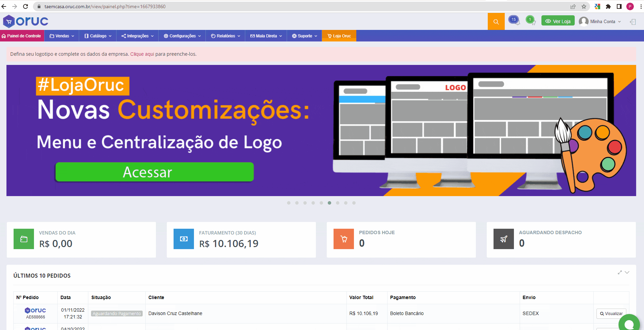Viewport: 644px width, 330px height.
Task: Click the browser address bar URL
Action: [105, 6]
